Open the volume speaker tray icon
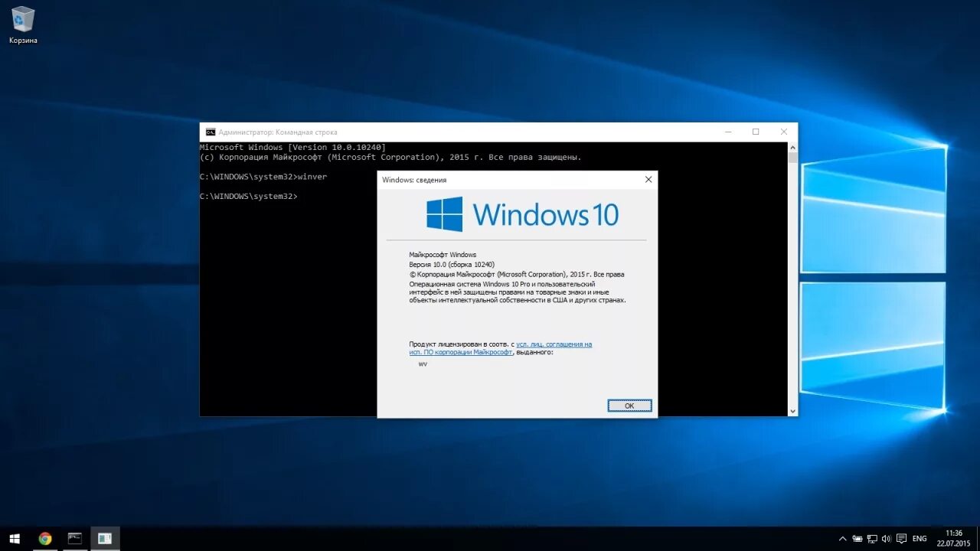Viewport: 980px width, 551px height. [886, 539]
